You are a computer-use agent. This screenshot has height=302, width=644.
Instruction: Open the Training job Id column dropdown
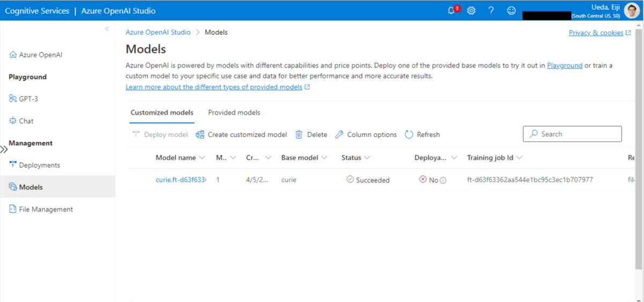click(519, 158)
